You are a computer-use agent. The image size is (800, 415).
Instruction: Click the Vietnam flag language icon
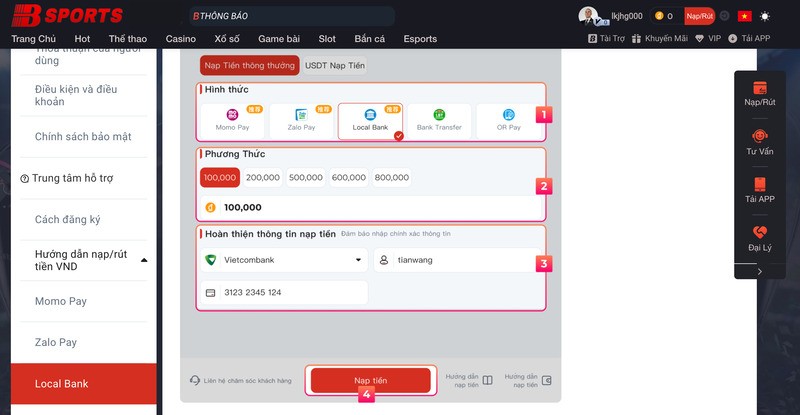pos(744,16)
